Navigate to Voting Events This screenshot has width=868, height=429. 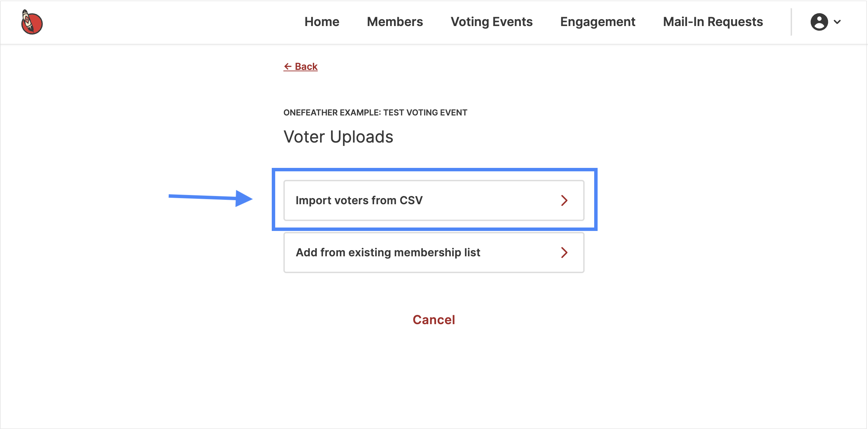click(x=492, y=22)
